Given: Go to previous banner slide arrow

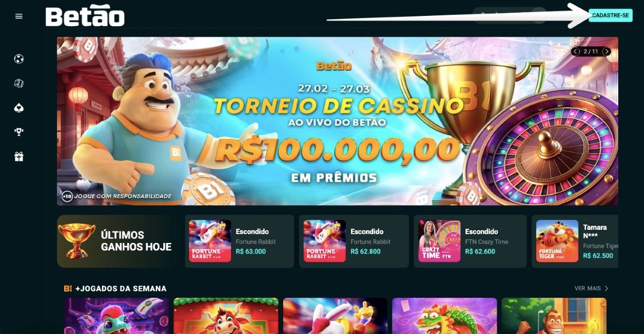Looking at the screenshot, I should click(576, 52).
